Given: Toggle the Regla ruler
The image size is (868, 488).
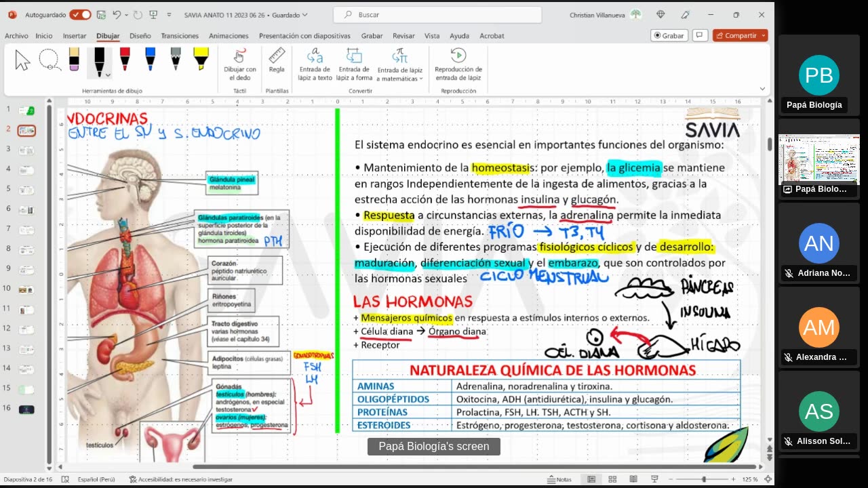Looking at the screenshot, I should tap(277, 61).
